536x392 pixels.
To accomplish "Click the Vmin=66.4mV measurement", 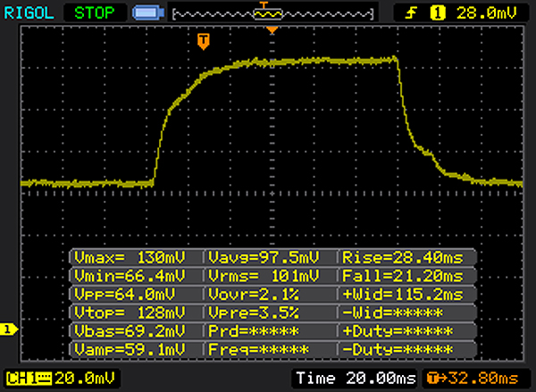I will pyautogui.click(x=130, y=276).
